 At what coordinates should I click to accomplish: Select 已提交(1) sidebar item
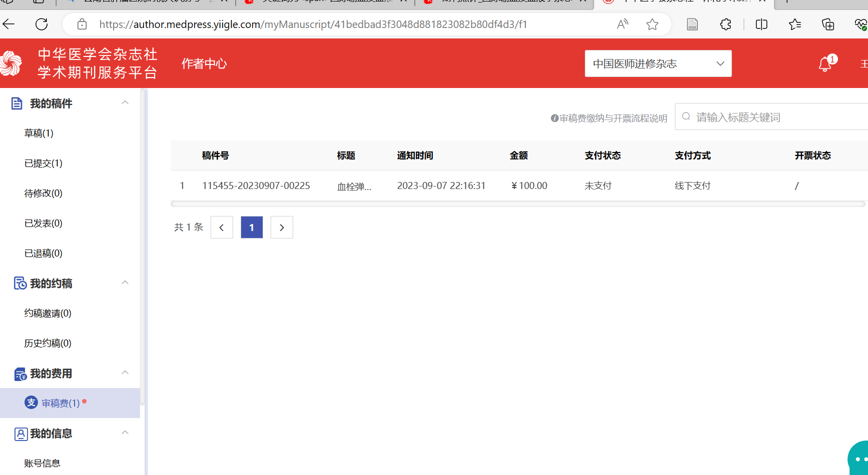pyautogui.click(x=43, y=163)
